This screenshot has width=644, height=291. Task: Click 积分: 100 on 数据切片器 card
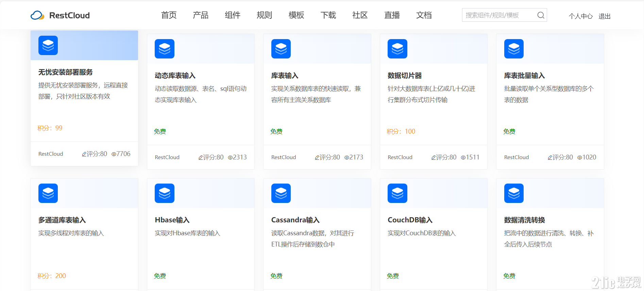401,131
